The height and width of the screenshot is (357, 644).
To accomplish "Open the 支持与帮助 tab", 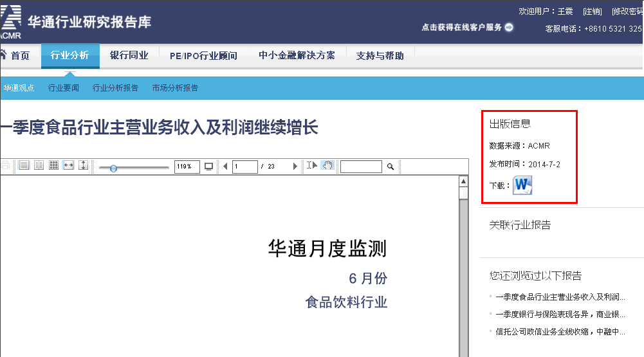I will pos(380,55).
